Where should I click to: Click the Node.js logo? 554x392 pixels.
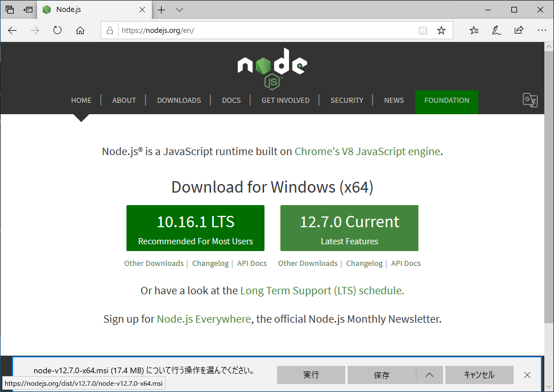click(272, 69)
